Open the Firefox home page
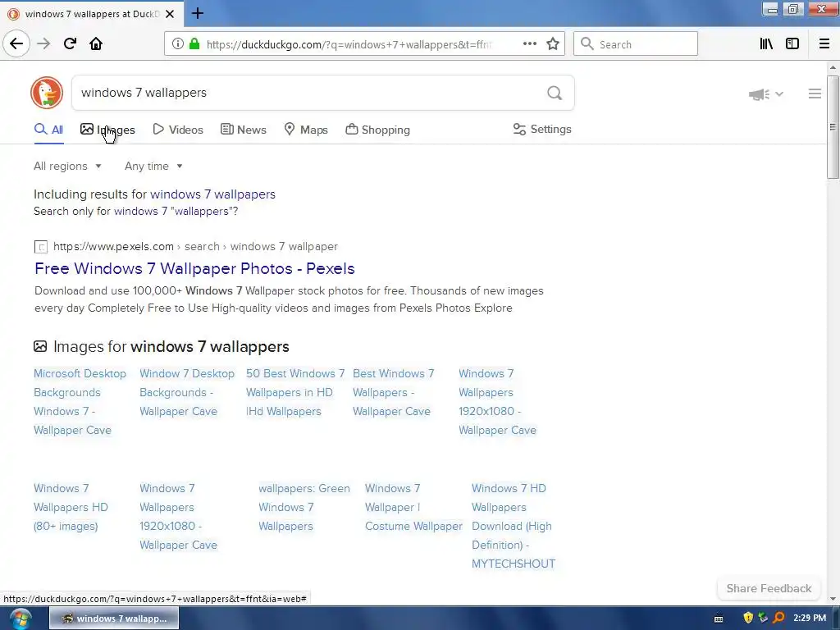This screenshot has width=840, height=630. click(96, 43)
